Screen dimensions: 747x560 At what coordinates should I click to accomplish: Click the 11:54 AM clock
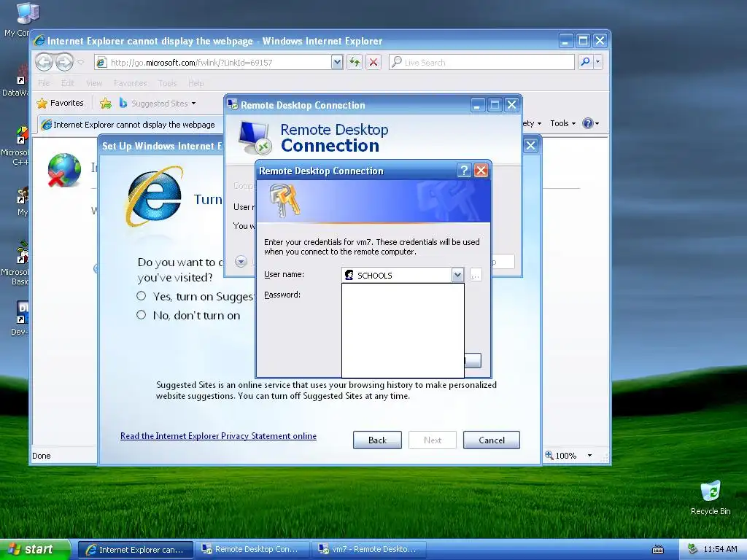point(720,549)
